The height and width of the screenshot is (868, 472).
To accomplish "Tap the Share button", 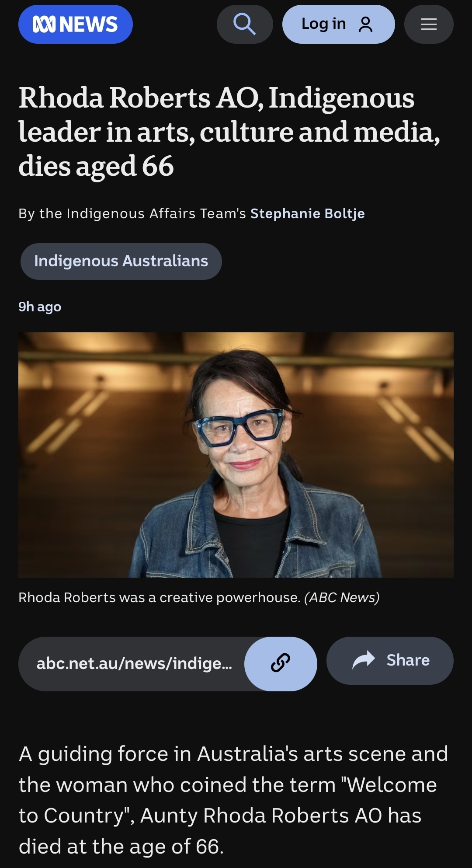I will tap(390, 660).
